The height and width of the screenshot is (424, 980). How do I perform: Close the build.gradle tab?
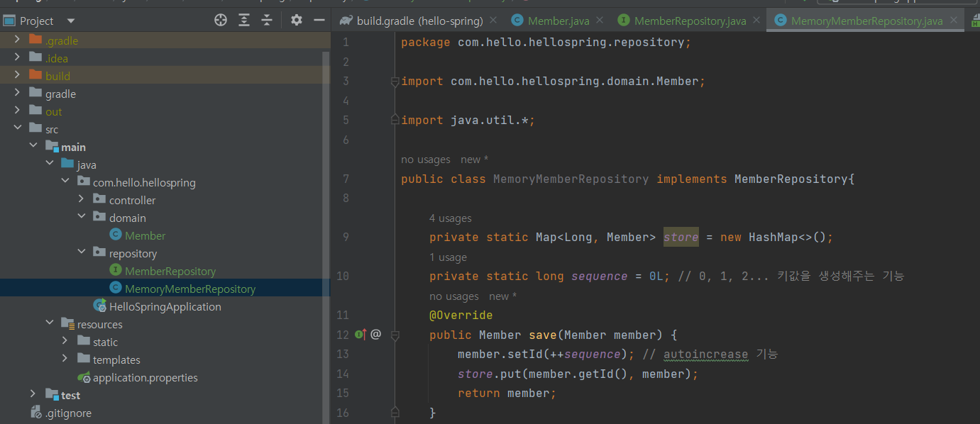494,21
